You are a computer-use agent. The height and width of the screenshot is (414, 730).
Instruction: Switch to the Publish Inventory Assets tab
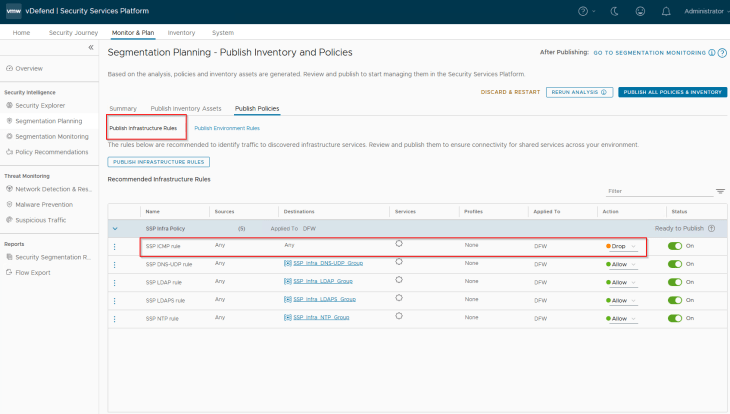[x=185, y=108]
